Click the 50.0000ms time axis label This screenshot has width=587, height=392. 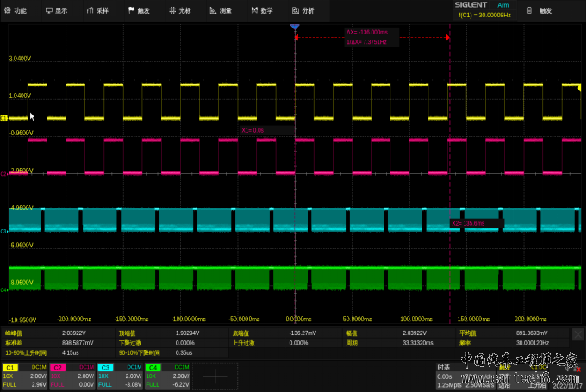click(x=358, y=319)
